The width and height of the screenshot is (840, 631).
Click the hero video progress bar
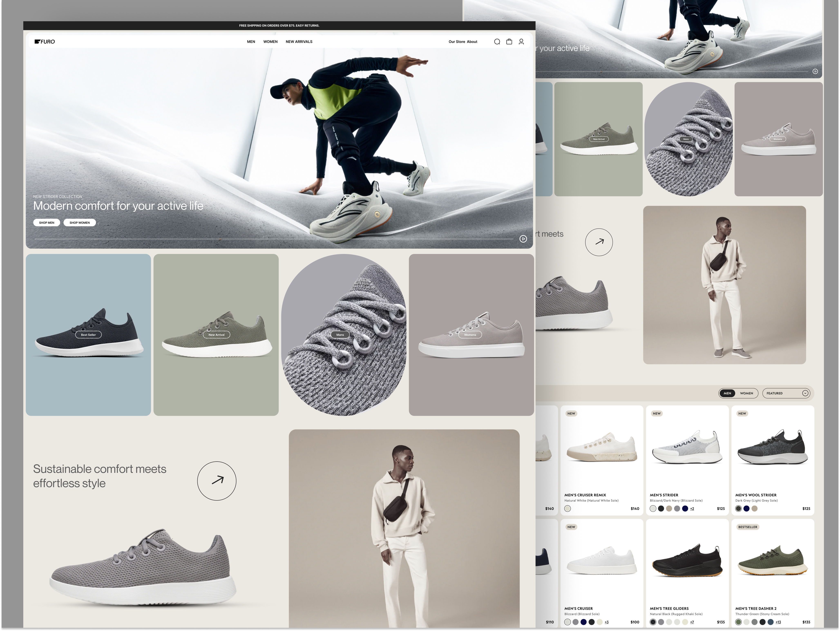(273, 239)
